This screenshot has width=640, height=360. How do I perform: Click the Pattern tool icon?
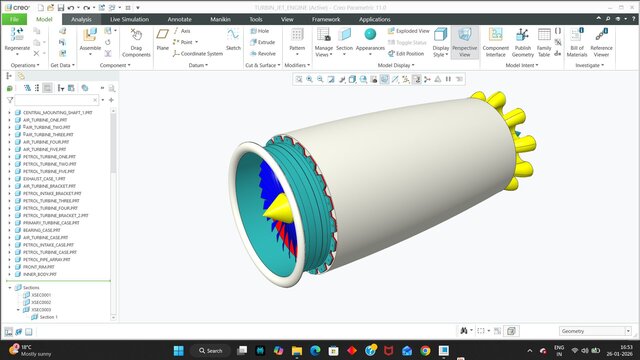[297, 35]
